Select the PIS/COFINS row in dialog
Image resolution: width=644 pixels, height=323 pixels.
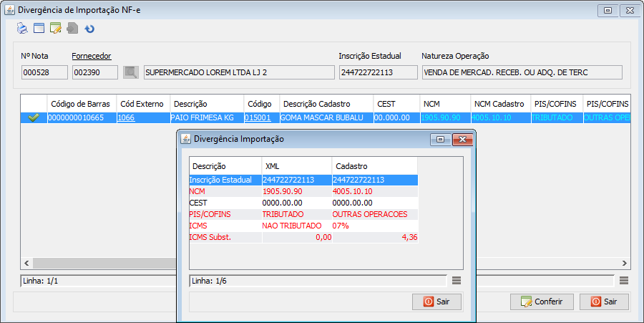[303, 215]
